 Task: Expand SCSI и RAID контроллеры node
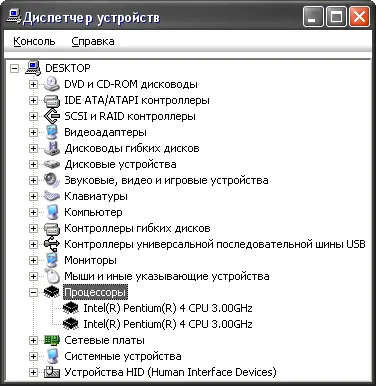click(33, 117)
